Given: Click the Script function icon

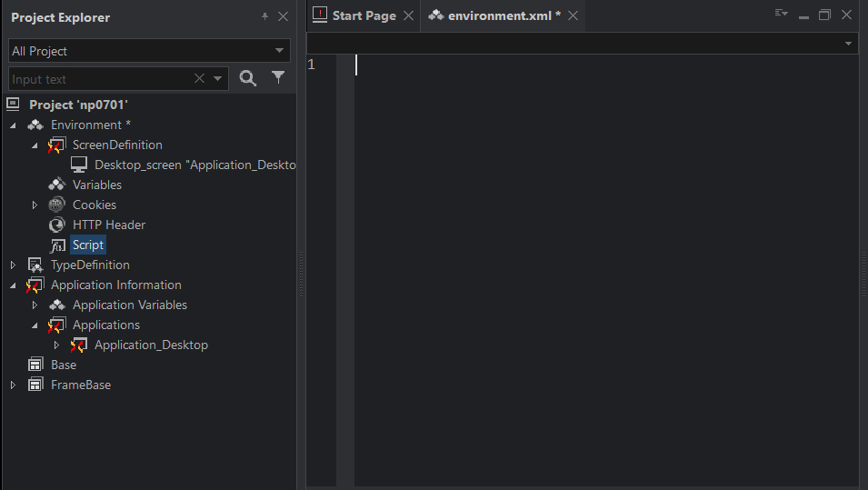Looking at the screenshot, I should tap(57, 245).
